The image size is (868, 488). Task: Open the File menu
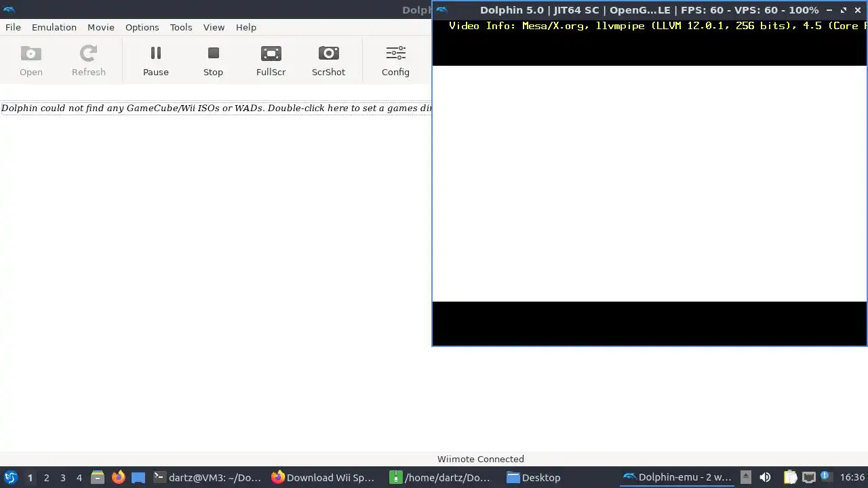[13, 27]
